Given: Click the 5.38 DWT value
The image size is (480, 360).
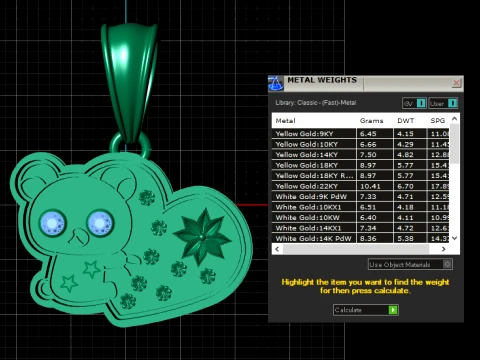Looking at the screenshot, I should (405, 239).
